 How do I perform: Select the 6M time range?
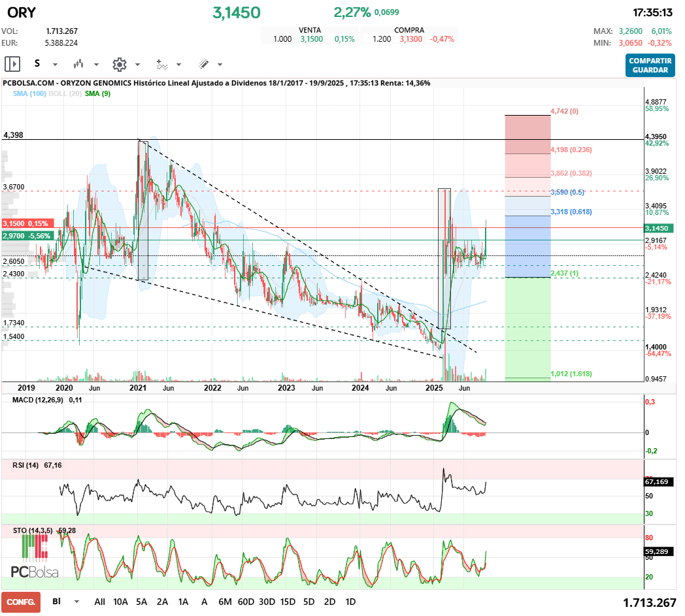pos(225,602)
